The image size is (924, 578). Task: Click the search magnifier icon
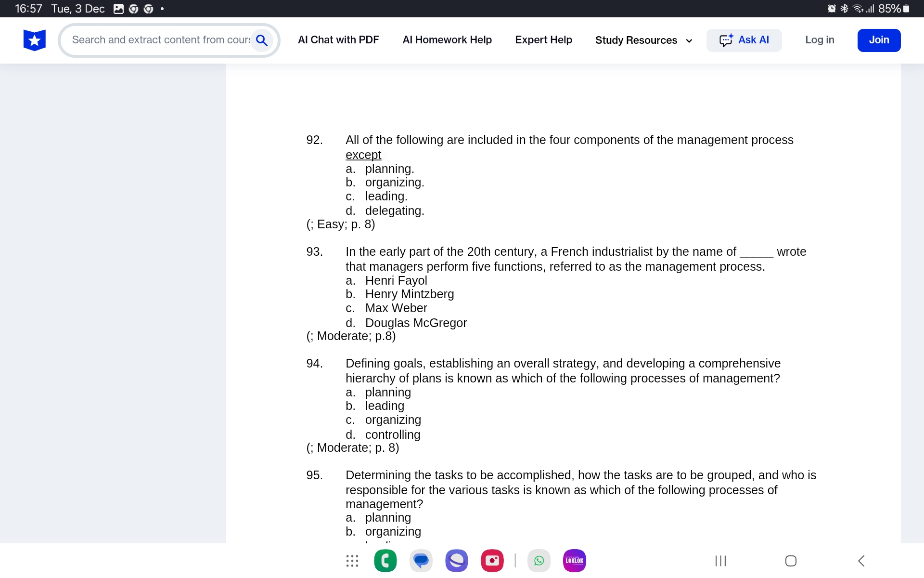[262, 40]
